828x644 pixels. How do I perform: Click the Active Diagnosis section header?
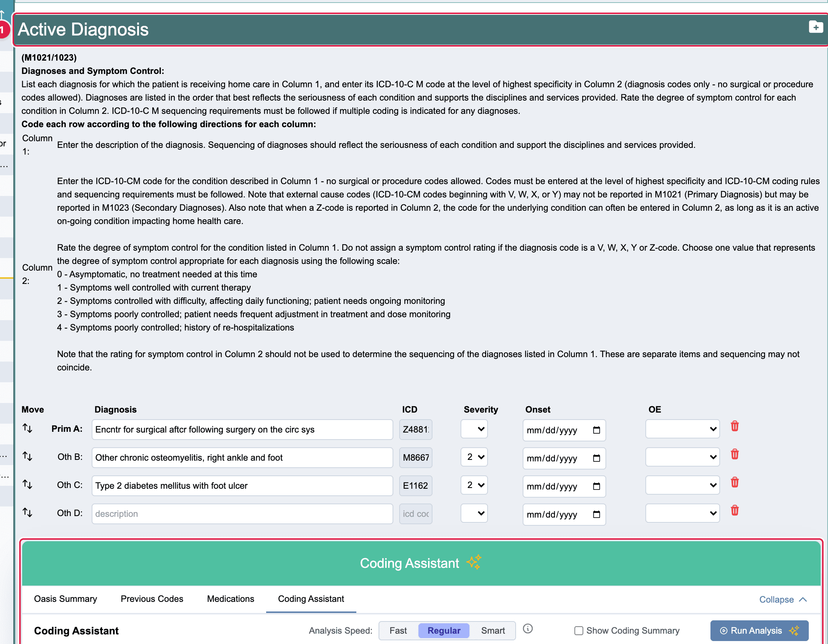(420, 30)
